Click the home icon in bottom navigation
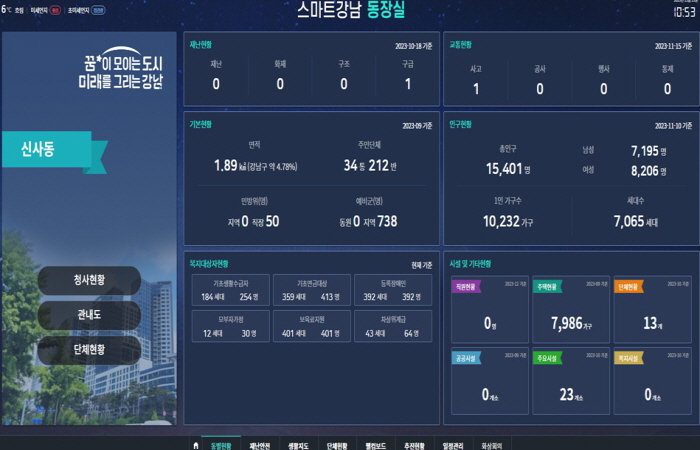The image size is (700, 450). [195, 445]
